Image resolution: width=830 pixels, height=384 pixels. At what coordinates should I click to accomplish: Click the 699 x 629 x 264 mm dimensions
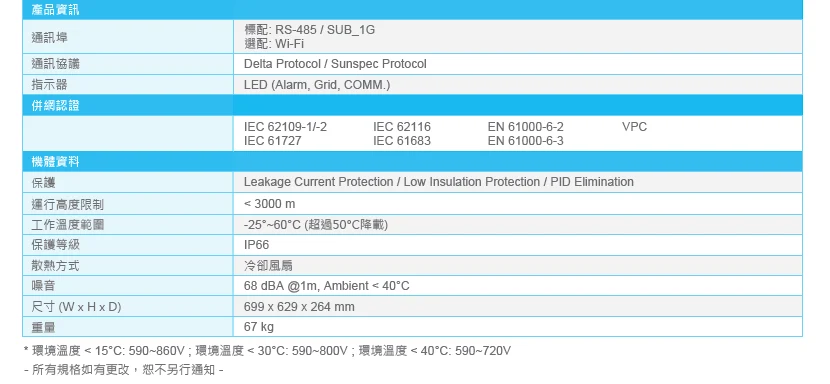[299, 307]
